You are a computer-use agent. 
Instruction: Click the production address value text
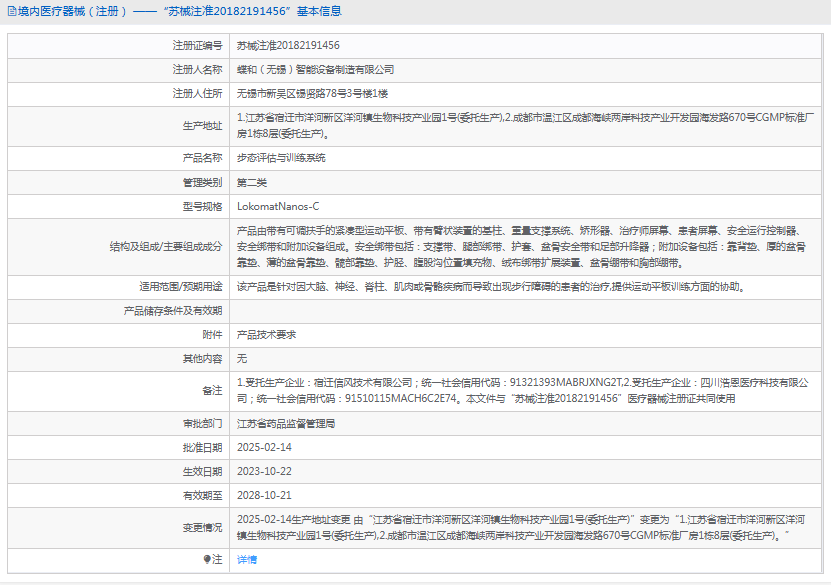(525, 126)
